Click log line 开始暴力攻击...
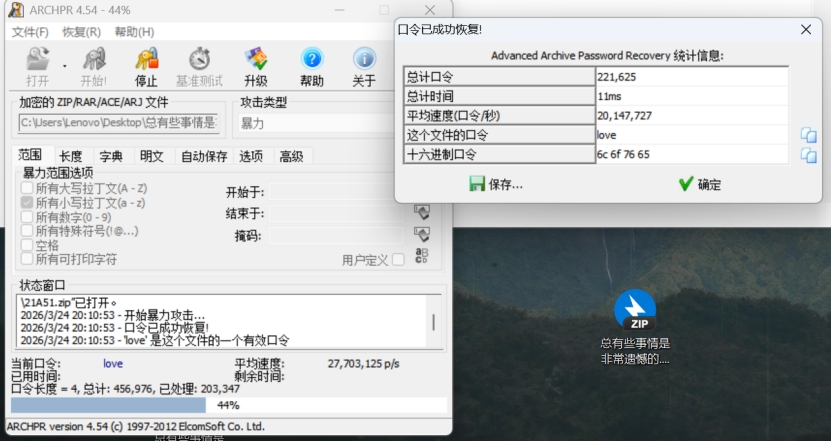 [x=112, y=315]
